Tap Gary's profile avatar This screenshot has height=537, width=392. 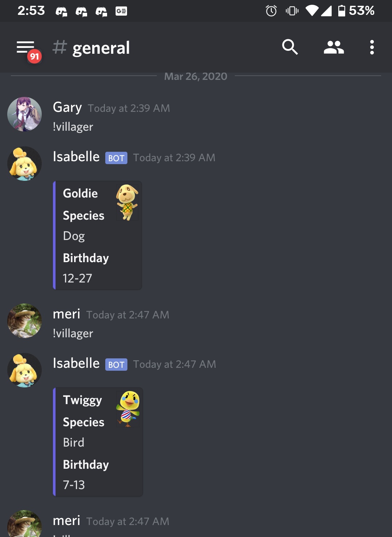tap(25, 114)
